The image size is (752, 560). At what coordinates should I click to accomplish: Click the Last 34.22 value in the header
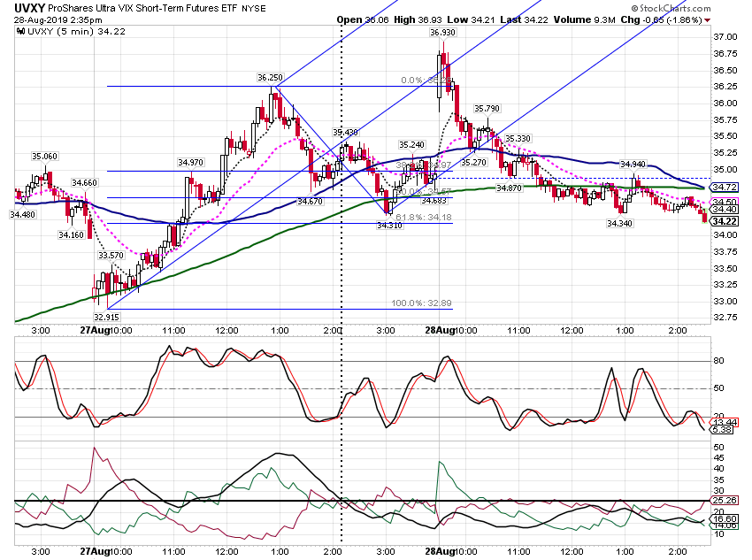(x=524, y=19)
